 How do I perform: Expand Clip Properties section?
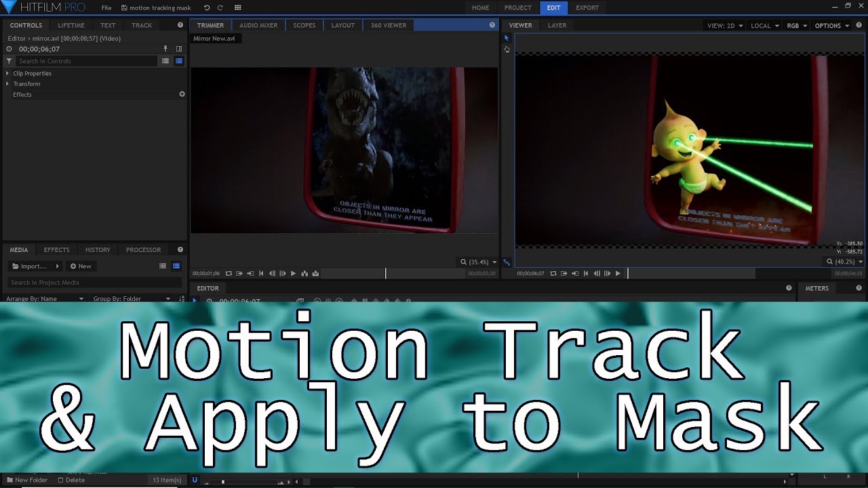(7, 73)
